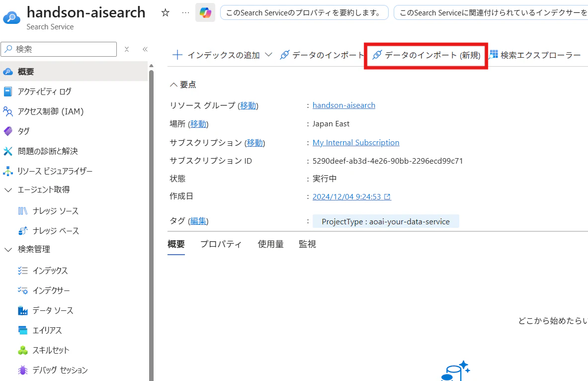Click the データのインポート toolbar button
The height and width of the screenshot is (381, 588).
pyautogui.click(x=322, y=55)
